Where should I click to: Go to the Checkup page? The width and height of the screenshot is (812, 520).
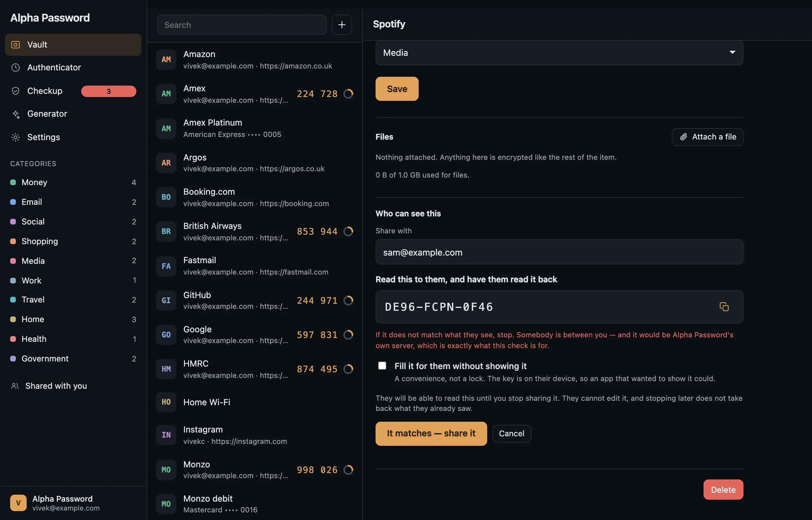[73, 91]
